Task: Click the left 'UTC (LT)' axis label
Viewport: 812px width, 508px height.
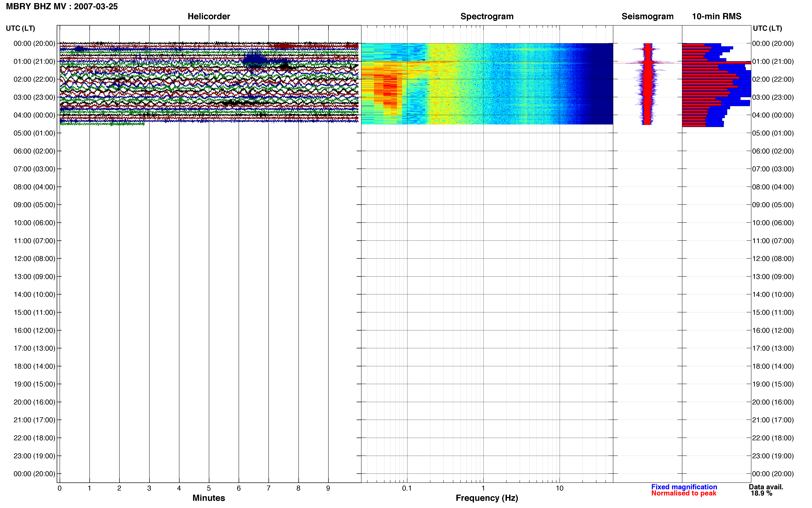Action: click(21, 28)
